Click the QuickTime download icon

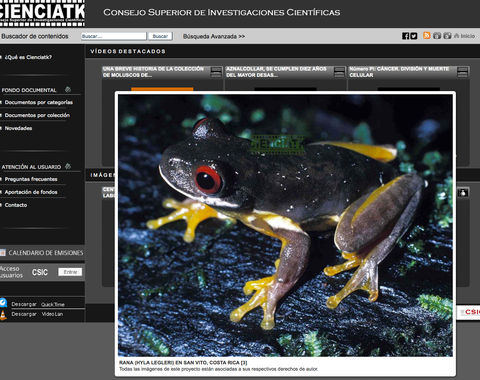(x=3, y=303)
